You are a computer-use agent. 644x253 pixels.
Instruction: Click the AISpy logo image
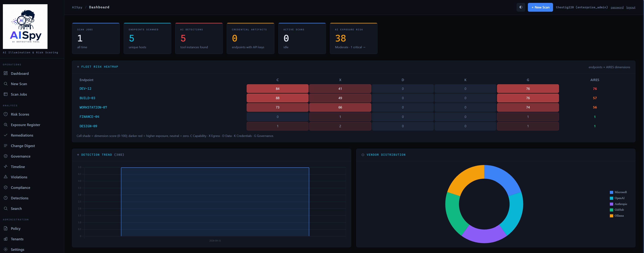(x=25, y=26)
